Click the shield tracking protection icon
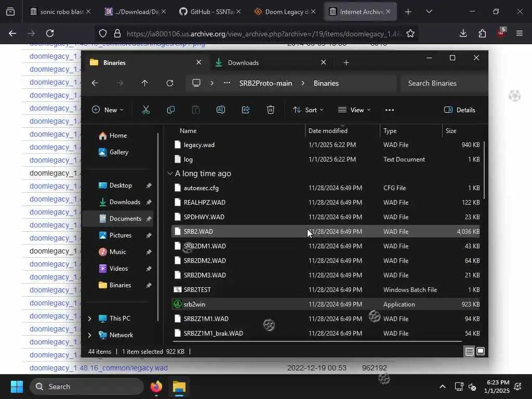 (103, 34)
